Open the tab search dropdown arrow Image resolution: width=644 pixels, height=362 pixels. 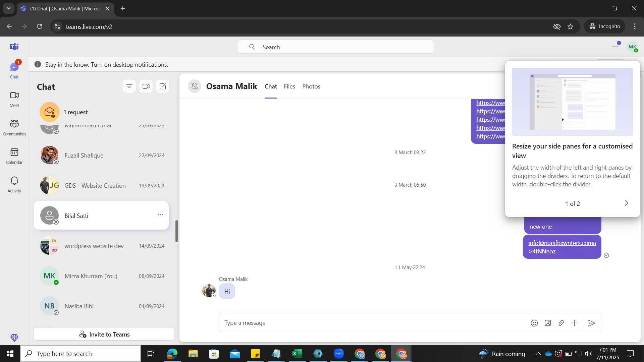point(9,8)
